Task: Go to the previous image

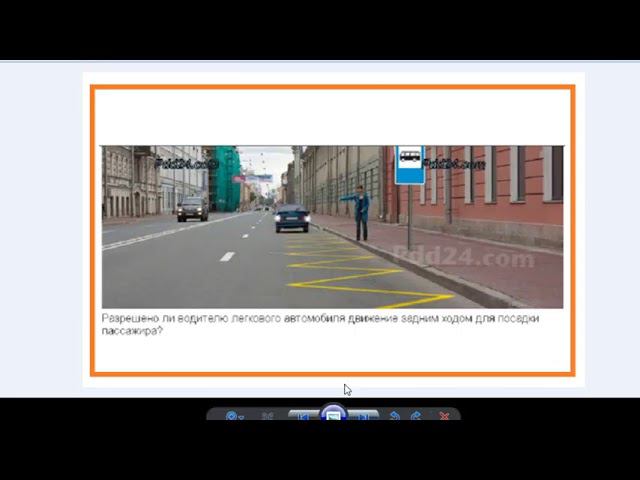Action: coord(302,416)
